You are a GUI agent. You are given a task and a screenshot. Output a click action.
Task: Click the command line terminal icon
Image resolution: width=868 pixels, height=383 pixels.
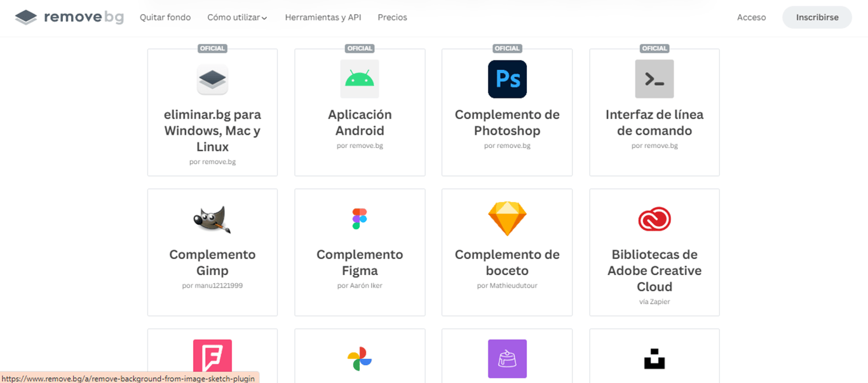[x=654, y=79]
